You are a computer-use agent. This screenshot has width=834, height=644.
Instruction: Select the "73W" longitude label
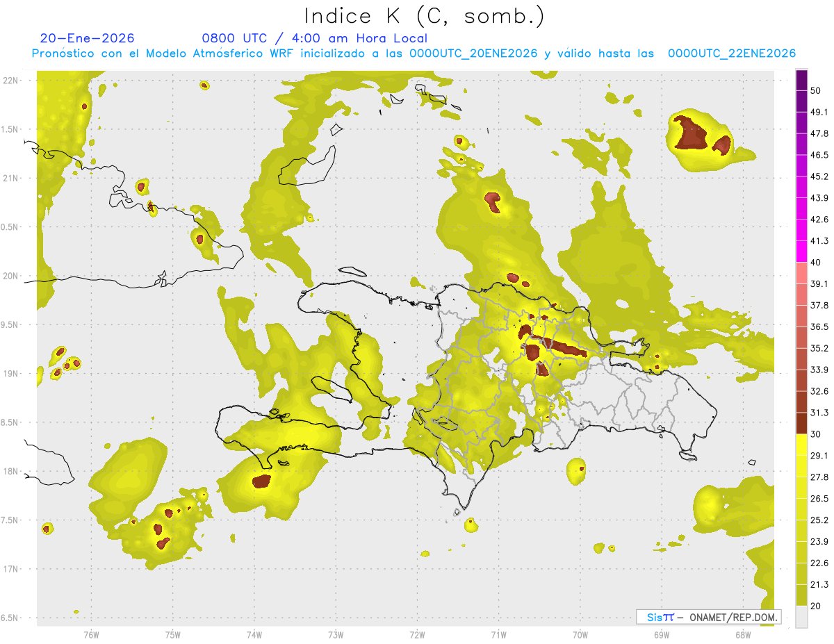click(x=336, y=635)
